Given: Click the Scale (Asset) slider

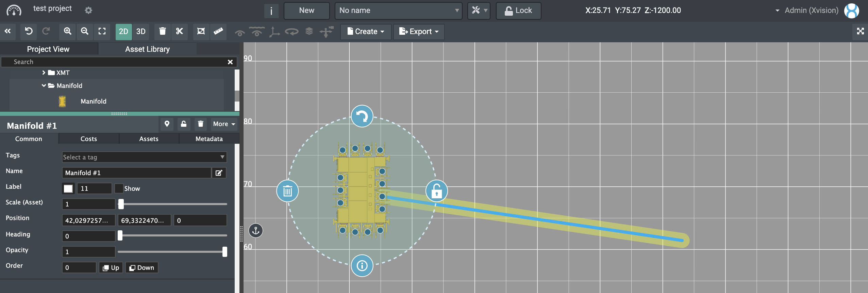Looking at the screenshot, I should pyautogui.click(x=172, y=204).
